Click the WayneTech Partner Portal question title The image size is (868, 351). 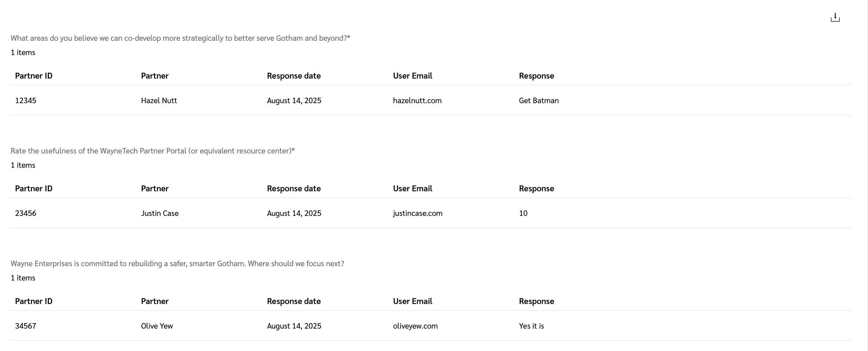point(153,151)
